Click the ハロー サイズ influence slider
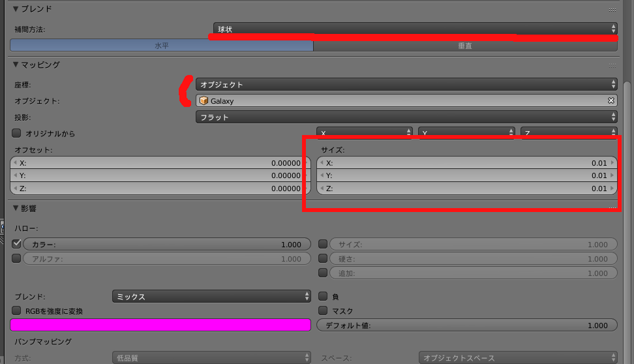The image size is (634, 364). pos(474,244)
